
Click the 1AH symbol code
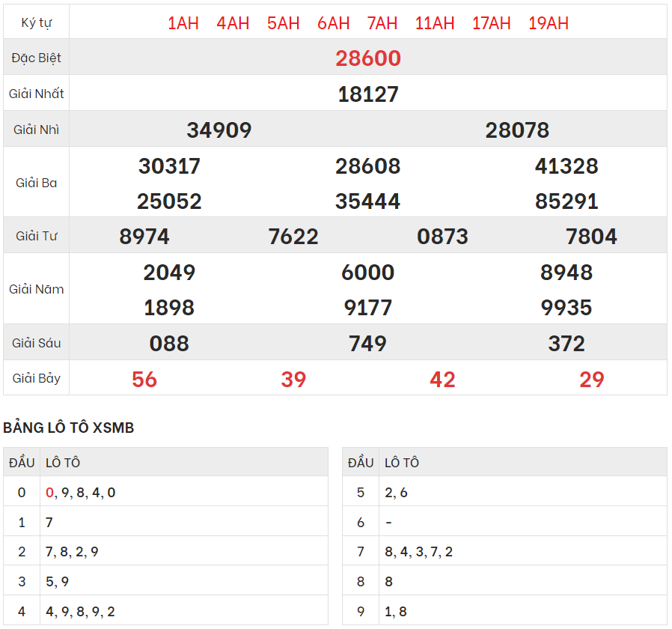click(183, 23)
